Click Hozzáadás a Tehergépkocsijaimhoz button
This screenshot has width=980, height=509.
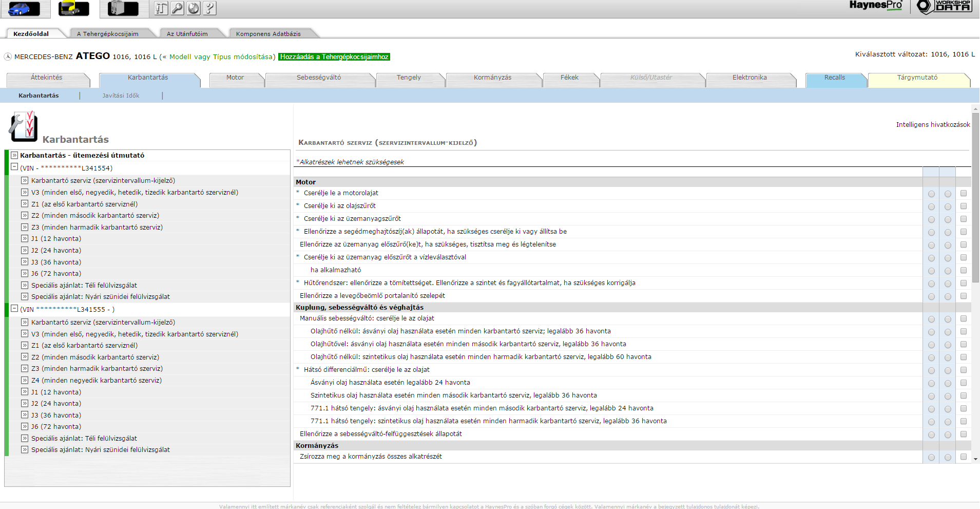pos(334,57)
